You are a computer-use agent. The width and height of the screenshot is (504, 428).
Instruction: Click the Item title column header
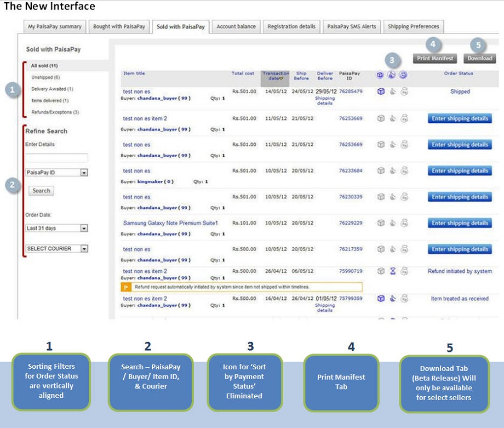tap(134, 73)
